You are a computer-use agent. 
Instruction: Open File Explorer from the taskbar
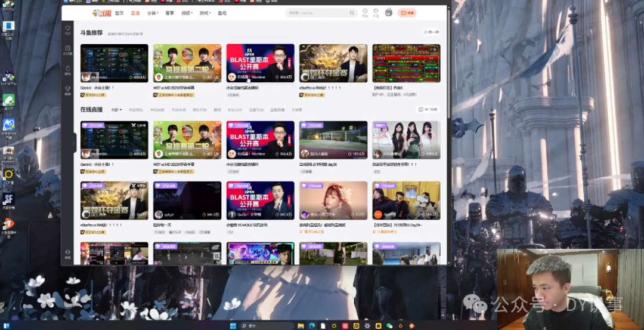(301, 326)
